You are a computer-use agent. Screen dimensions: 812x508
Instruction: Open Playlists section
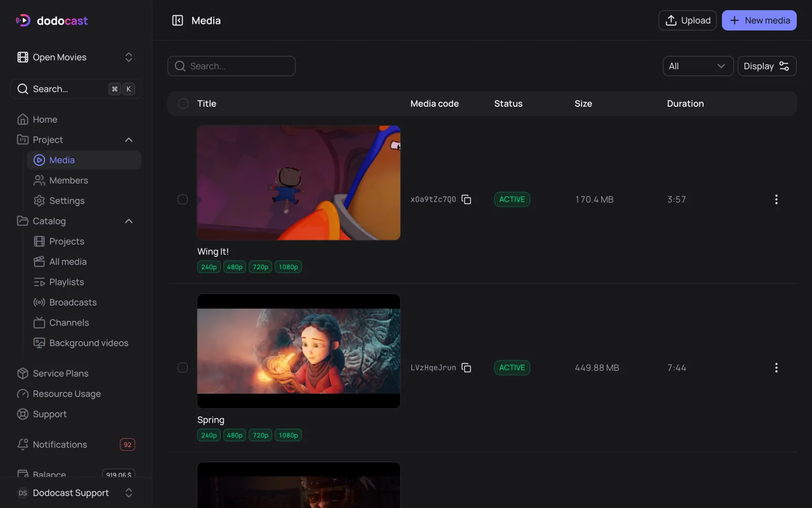84,282
